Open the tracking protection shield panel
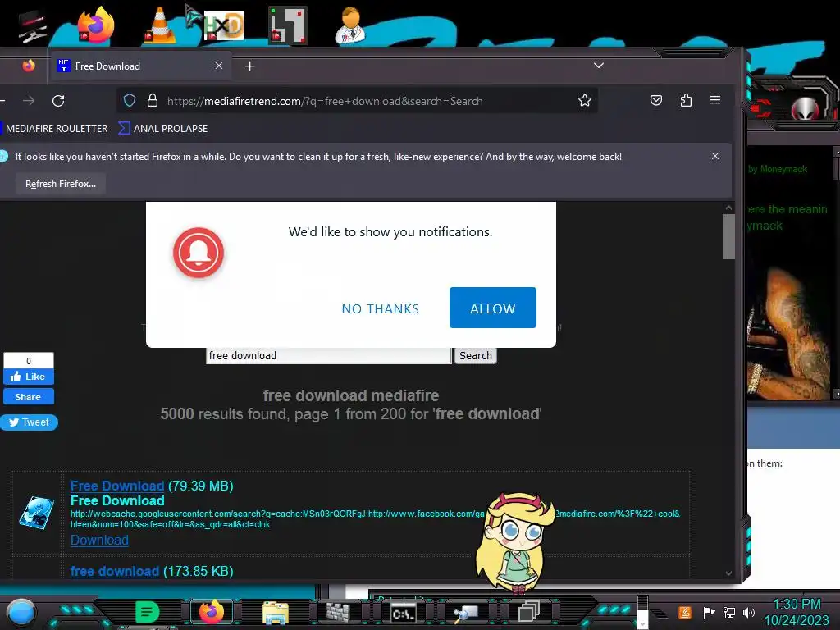 coord(129,100)
